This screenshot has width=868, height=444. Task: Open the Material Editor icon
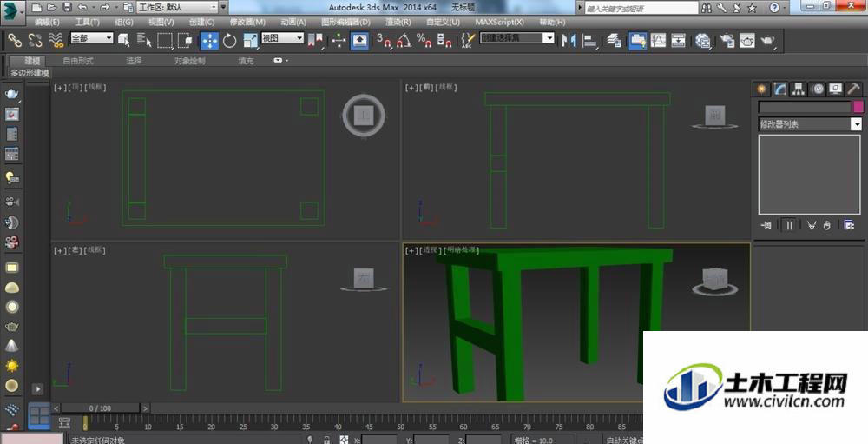[703, 40]
